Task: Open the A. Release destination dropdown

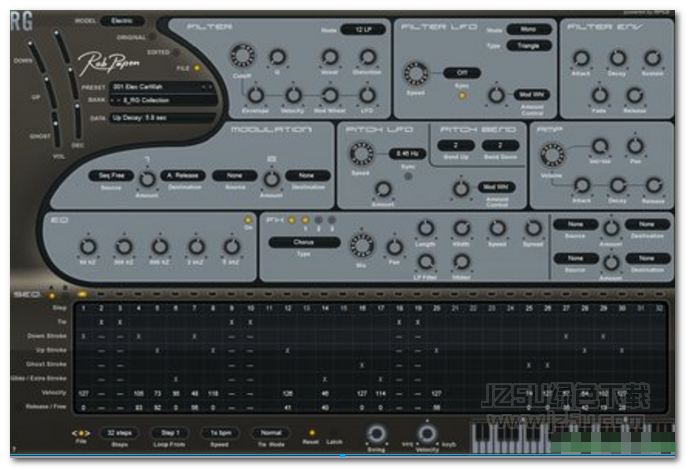Action: click(x=183, y=175)
